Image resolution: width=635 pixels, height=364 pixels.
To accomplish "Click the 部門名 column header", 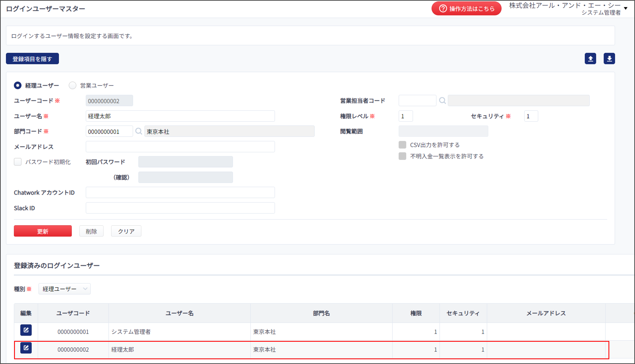I will click(321, 313).
